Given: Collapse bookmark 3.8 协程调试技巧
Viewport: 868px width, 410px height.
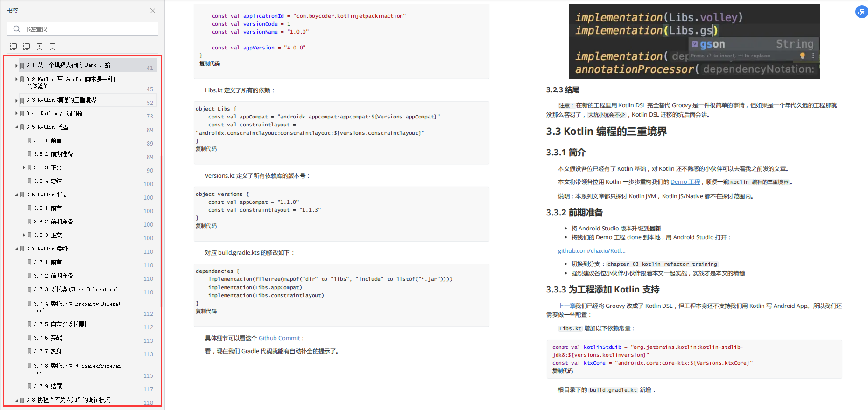Looking at the screenshot, I should click(16, 400).
